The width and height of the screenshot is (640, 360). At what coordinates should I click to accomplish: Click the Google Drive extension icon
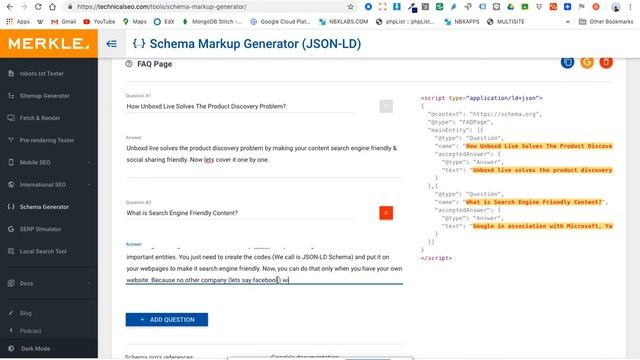pyautogui.click(x=511, y=7)
